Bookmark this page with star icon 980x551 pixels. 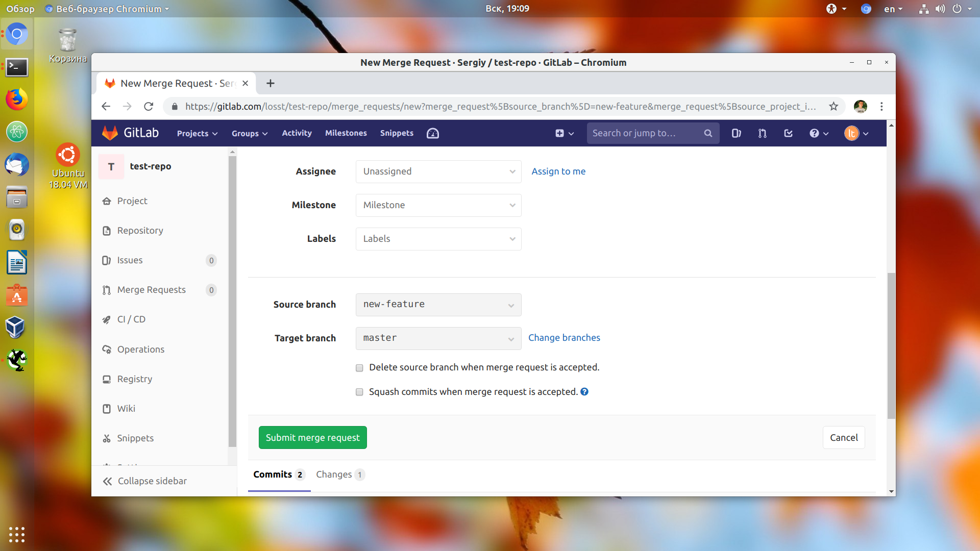(x=834, y=106)
